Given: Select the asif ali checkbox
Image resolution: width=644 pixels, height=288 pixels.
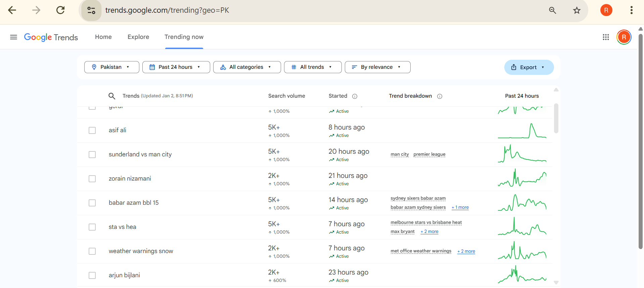Looking at the screenshot, I should click(x=92, y=130).
